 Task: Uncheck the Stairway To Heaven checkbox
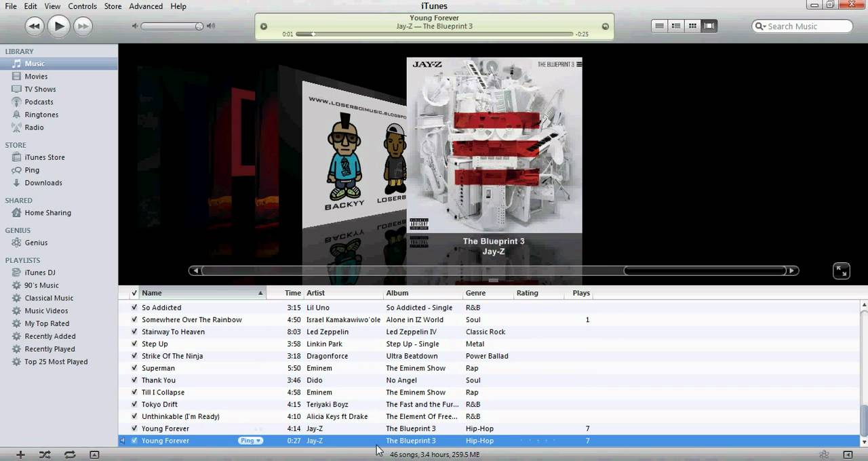coord(134,332)
